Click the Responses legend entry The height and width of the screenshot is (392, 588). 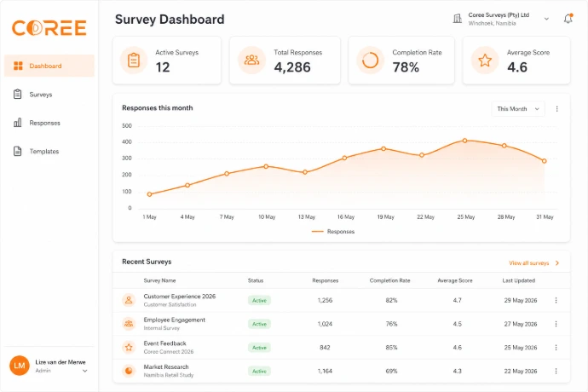(x=333, y=232)
